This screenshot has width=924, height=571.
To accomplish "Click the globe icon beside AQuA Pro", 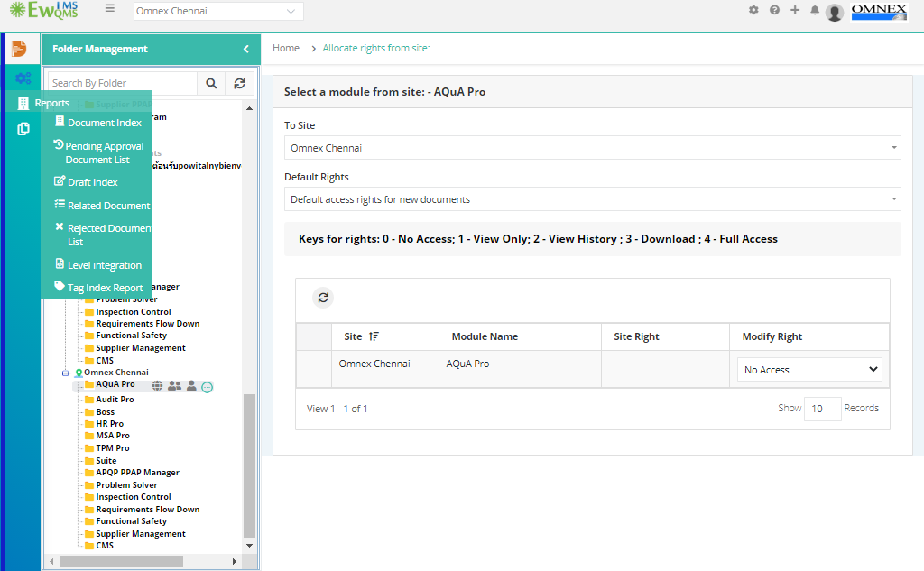I will pyautogui.click(x=157, y=386).
